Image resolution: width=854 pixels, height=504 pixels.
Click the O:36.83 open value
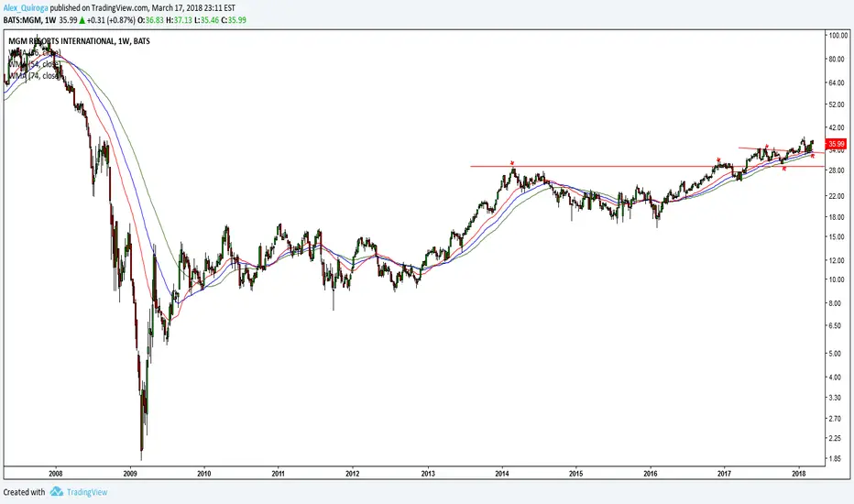point(150,20)
